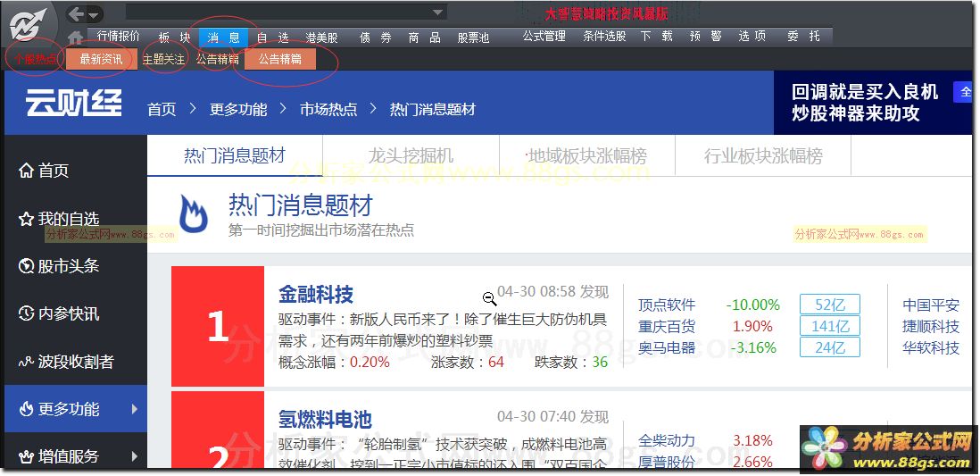The height and width of the screenshot is (476, 980).
Task: Click the 52亿 market cap button
Action: point(830,305)
